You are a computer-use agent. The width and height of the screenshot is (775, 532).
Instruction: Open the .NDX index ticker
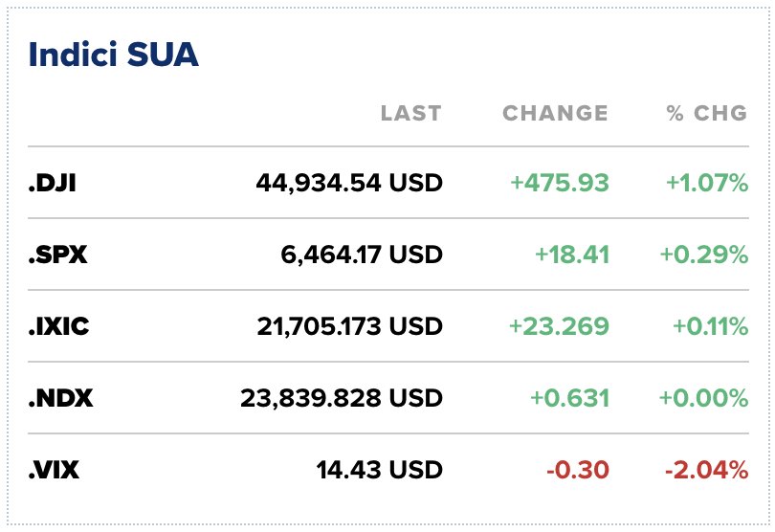[x=60, y=397]
